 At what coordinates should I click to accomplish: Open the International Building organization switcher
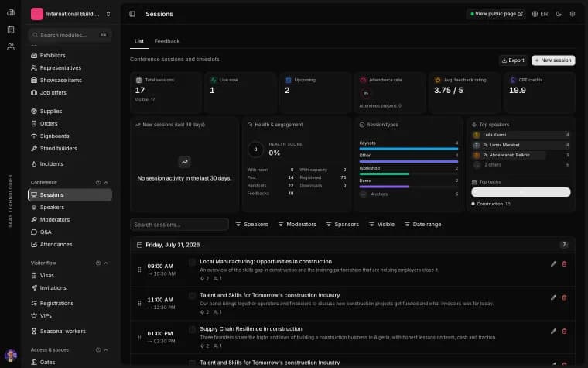pyautogui.click(x=70, y=14)
